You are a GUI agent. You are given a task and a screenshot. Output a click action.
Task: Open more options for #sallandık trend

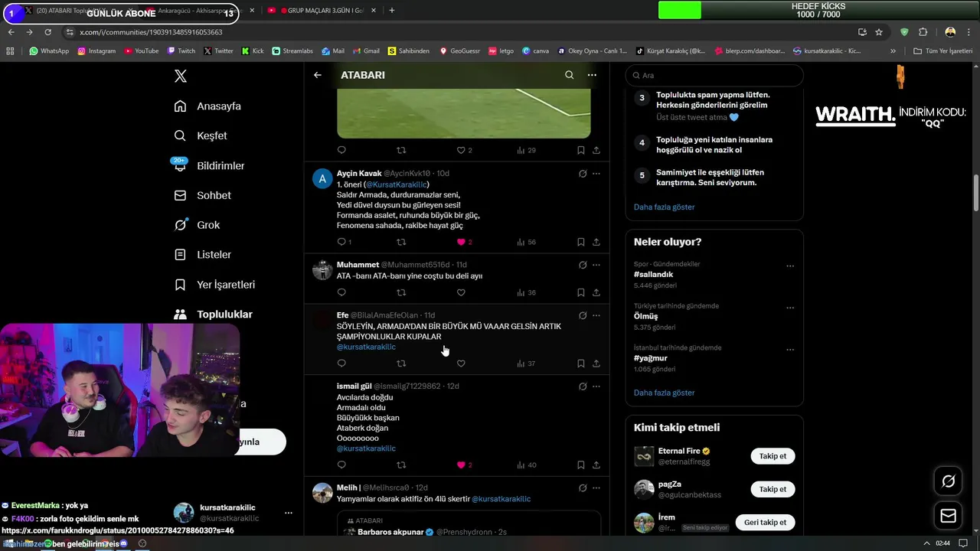790,266
